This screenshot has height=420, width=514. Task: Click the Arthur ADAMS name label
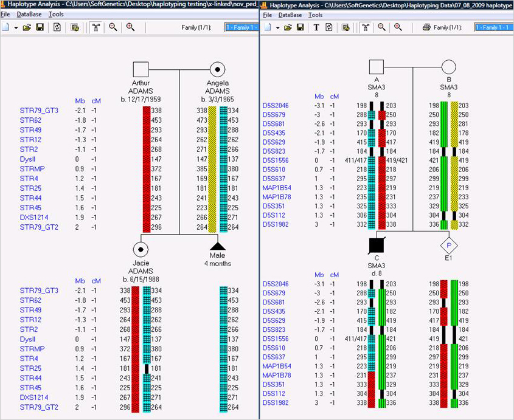(141, 87)
